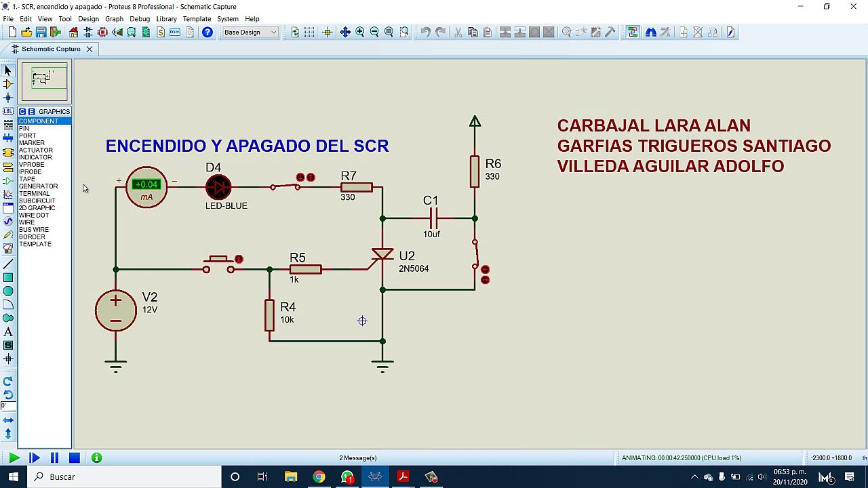Save project using the floppy disk icon
The height and width of the screenshot is (488, 868).
(41, 32)
